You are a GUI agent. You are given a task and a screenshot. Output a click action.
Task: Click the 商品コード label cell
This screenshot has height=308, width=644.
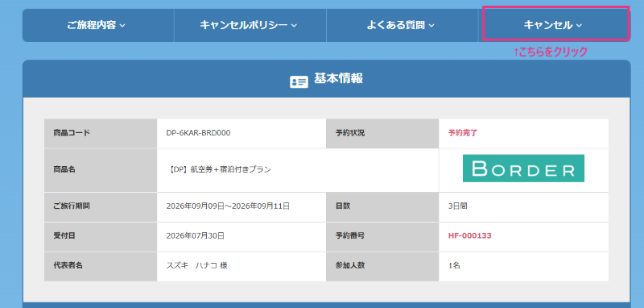(101, 133)
